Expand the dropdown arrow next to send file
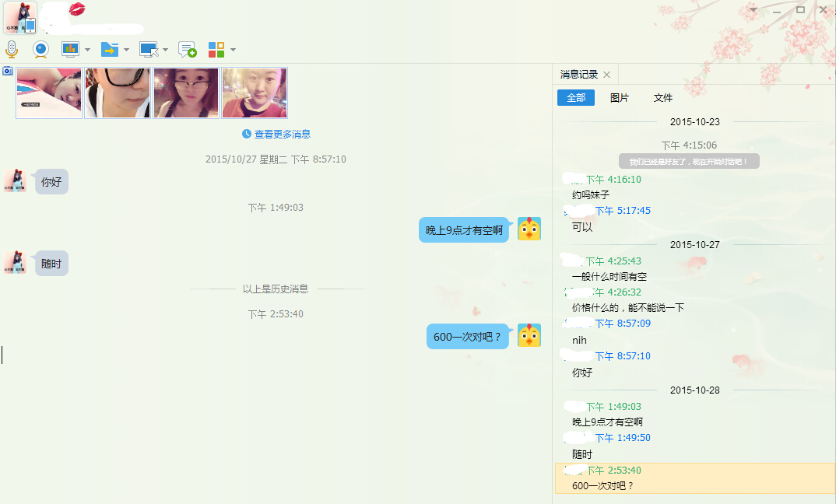 tap(126, 51)
